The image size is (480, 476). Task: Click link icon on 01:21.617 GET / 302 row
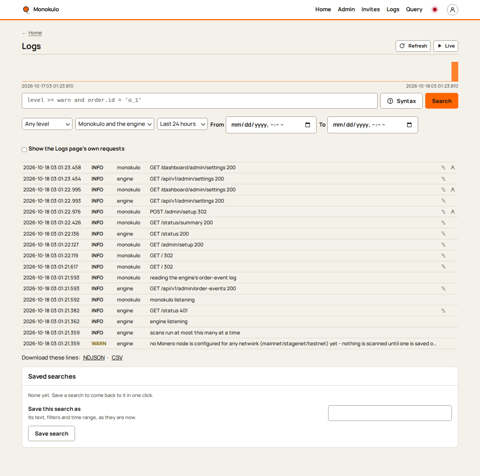[443, 267]
